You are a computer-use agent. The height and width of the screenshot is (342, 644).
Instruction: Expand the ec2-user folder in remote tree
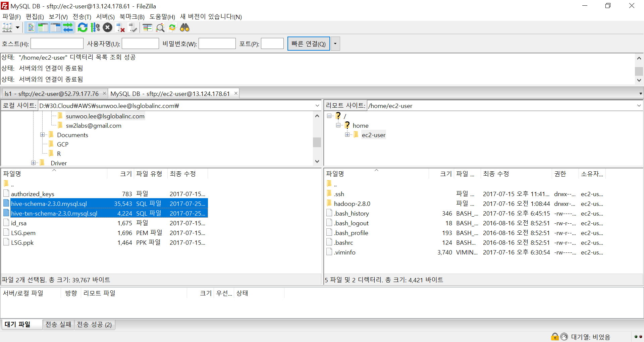pos(347,135)
